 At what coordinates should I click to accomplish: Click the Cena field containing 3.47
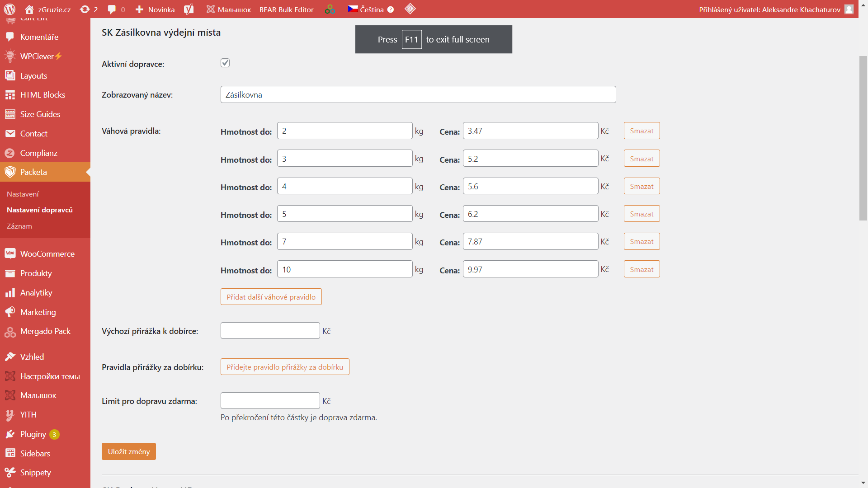coord(531,131)
